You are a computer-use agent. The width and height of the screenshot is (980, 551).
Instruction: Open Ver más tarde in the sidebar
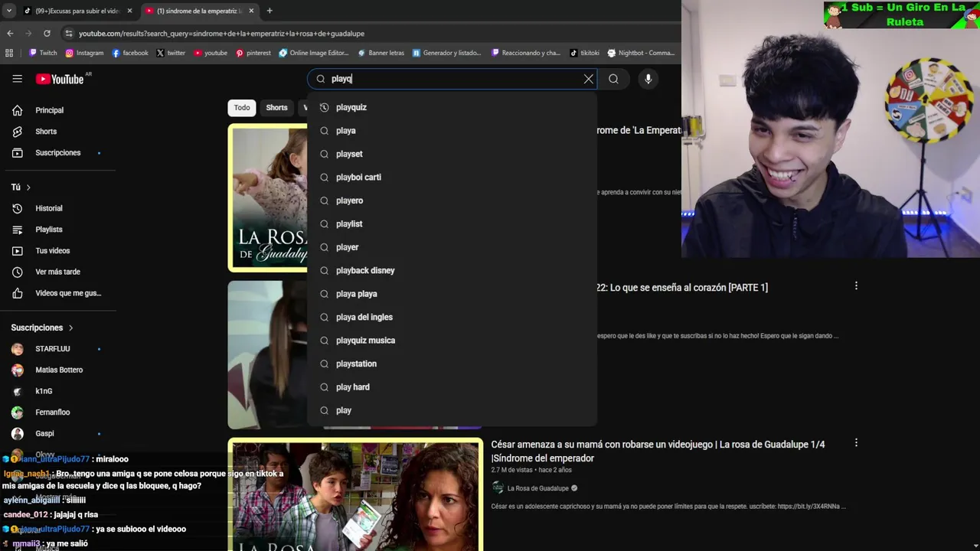[58, 272]
